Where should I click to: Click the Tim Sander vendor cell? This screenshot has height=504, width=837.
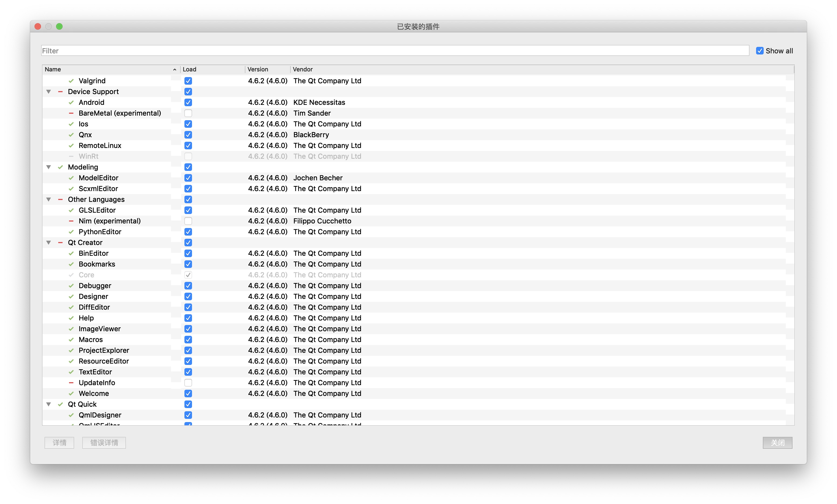[x=312, y=113]
